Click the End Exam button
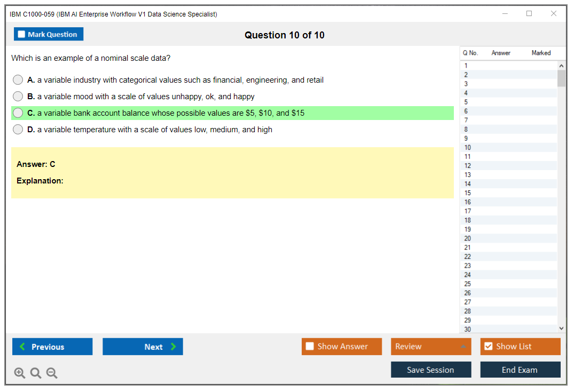This screenshot has width=574, height=392. coord(520,370)
